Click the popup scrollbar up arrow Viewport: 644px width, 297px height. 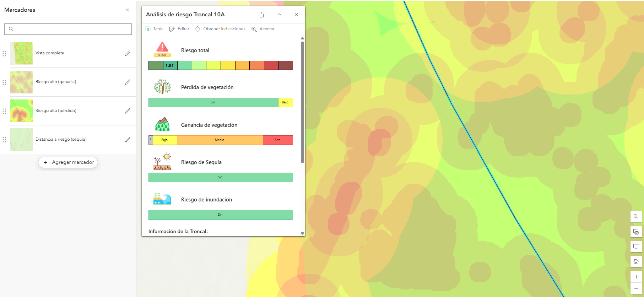click(302, 38)
